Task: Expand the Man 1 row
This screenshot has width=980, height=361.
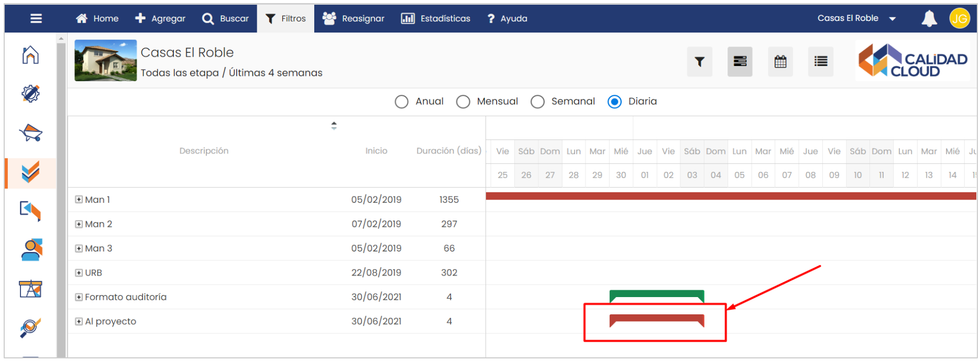Action: tap(79, 200)
